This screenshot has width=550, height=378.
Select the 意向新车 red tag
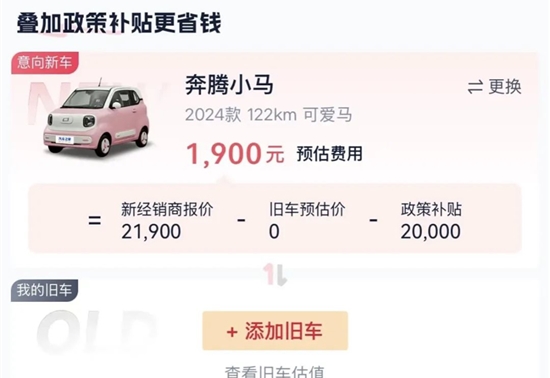[45, 63]
